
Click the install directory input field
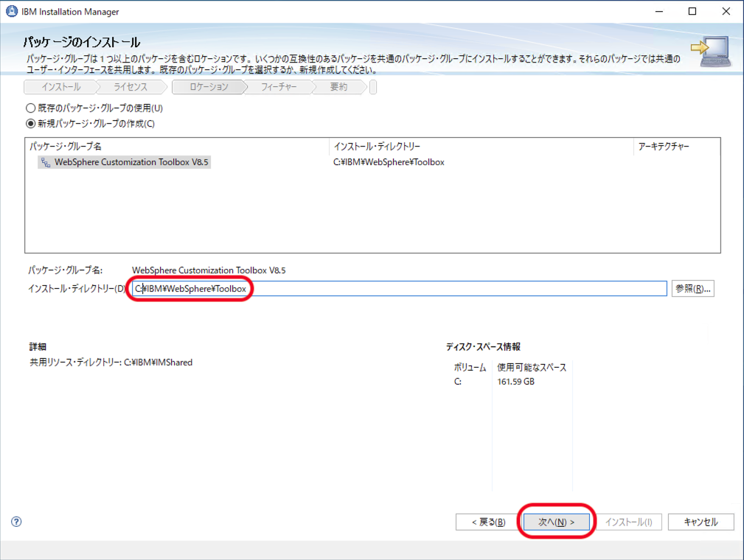tap(400, 288)
